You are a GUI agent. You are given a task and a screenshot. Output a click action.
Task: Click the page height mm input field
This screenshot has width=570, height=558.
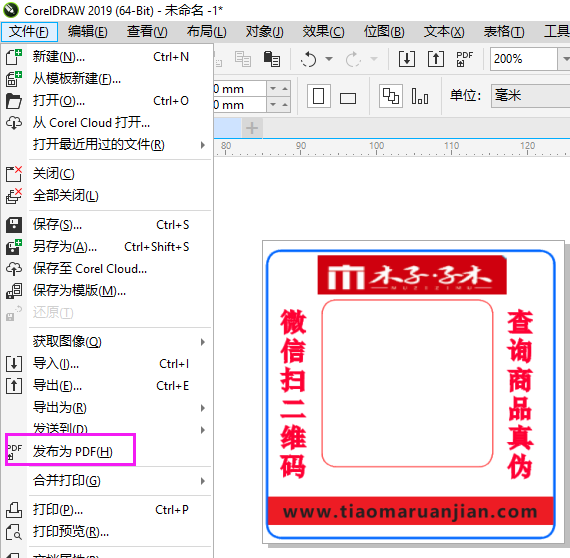click(240, 105)
